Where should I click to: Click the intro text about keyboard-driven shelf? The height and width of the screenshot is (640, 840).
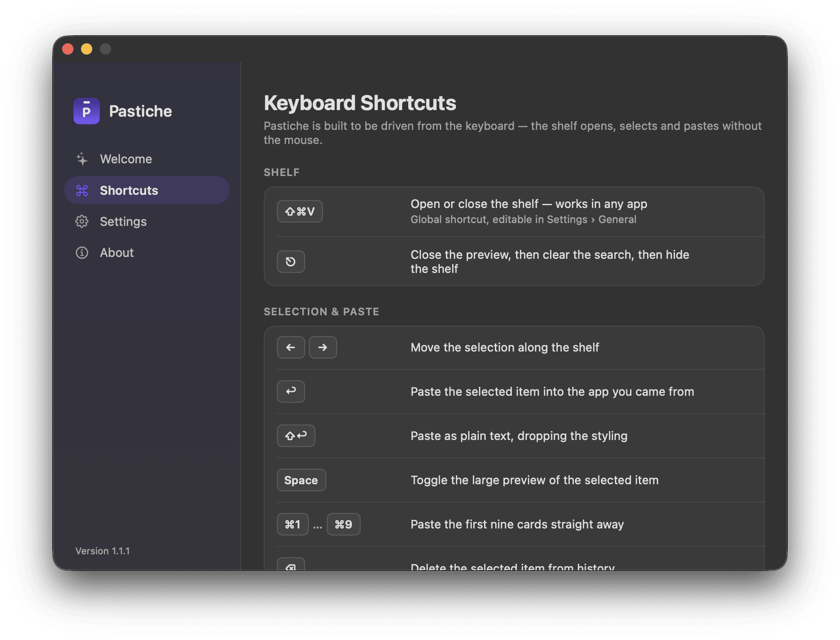point(512,133)
